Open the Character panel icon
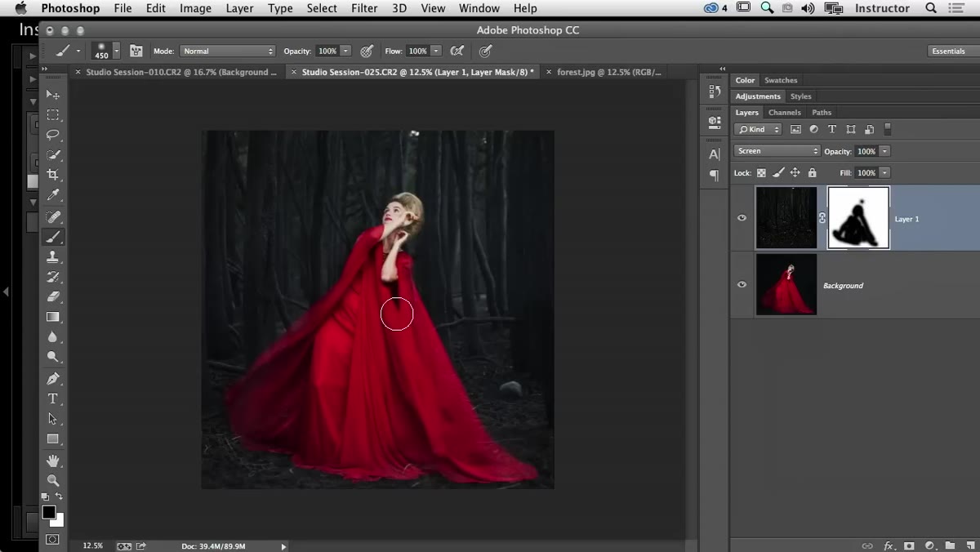Image resolution: width=980 pixels, height=552 pixels. point(715,154)
